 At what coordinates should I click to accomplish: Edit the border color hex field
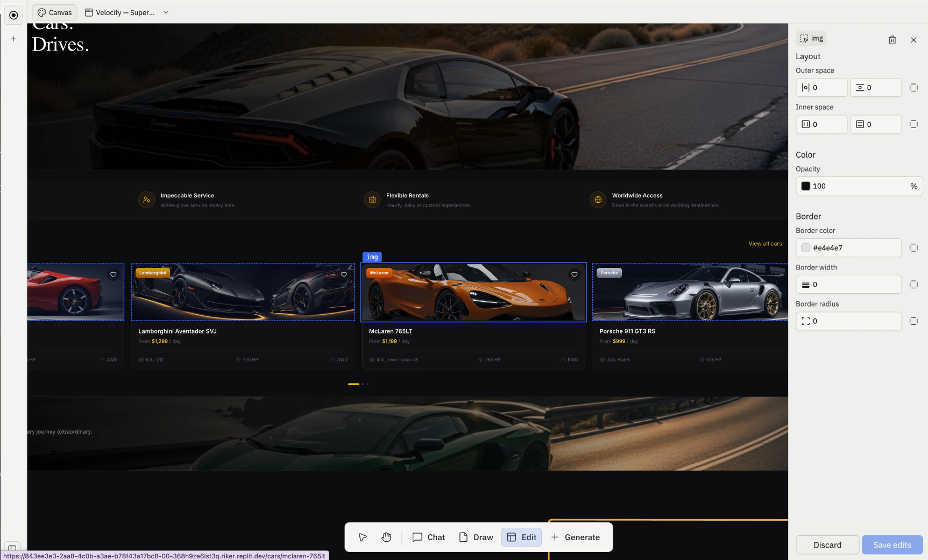pyautogui.click(x=849, y=248)
